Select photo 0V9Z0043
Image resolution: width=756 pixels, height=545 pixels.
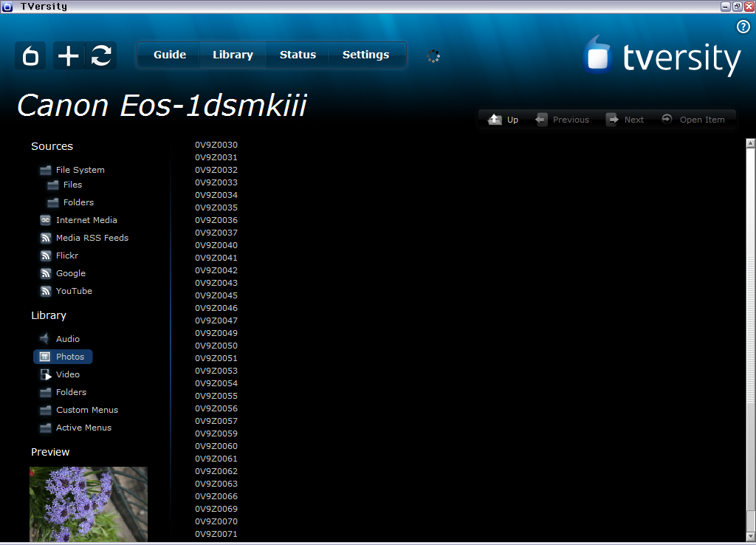pyautogui.click(x=216, y=283)
